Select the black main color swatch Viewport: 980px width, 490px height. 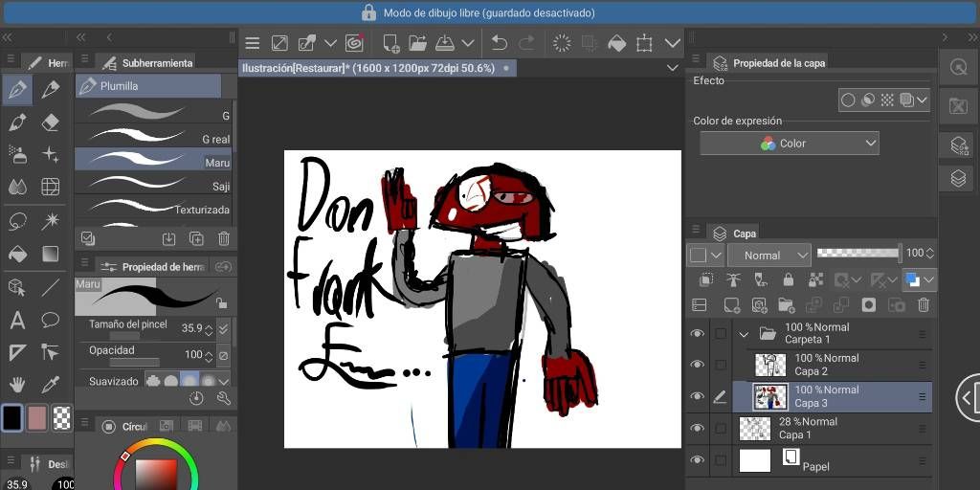12,417
